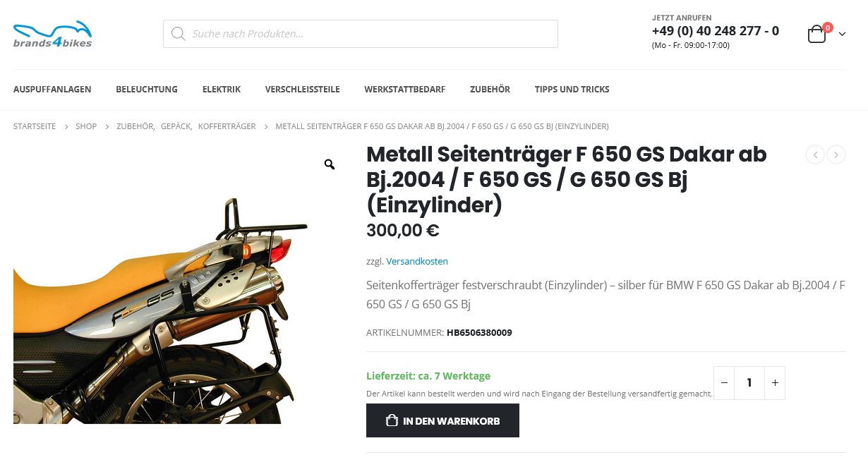Go to Startseite breadcrumb

click(x=35, y=126)
